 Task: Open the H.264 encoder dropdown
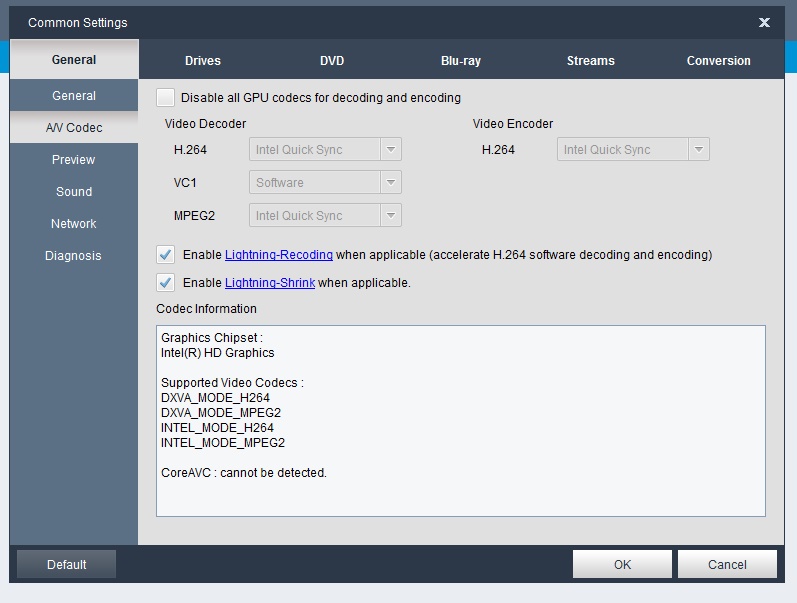click(x=633, y=149)
